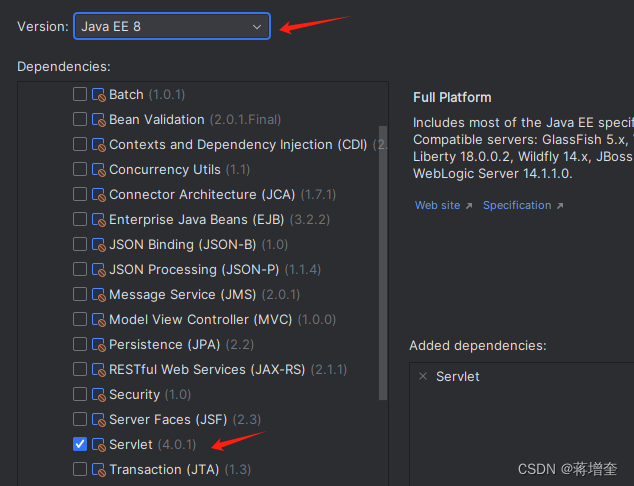Select the Batch (1.0.1) row label
This screenshot has width=634, height=486.
147,95
